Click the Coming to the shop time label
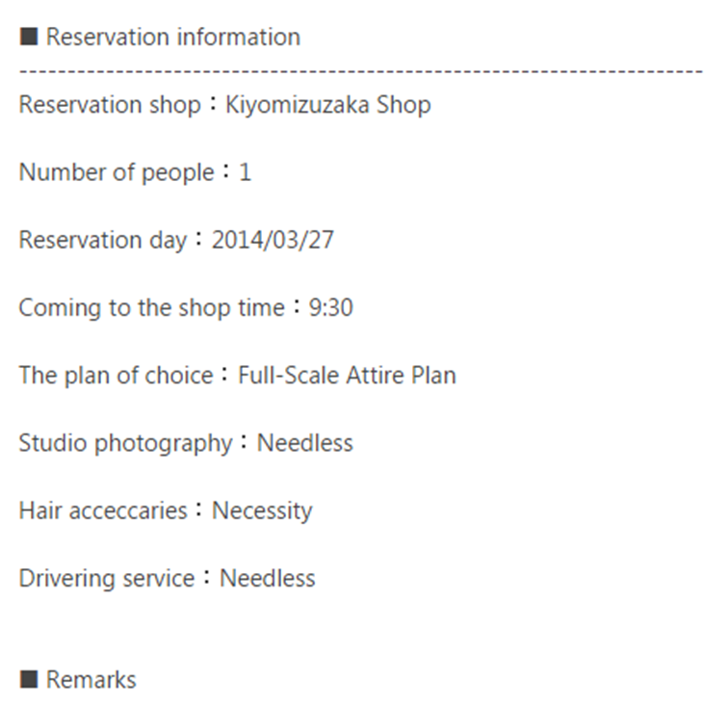The height and width of the screenshot is (705, 728). click(151, 307)
